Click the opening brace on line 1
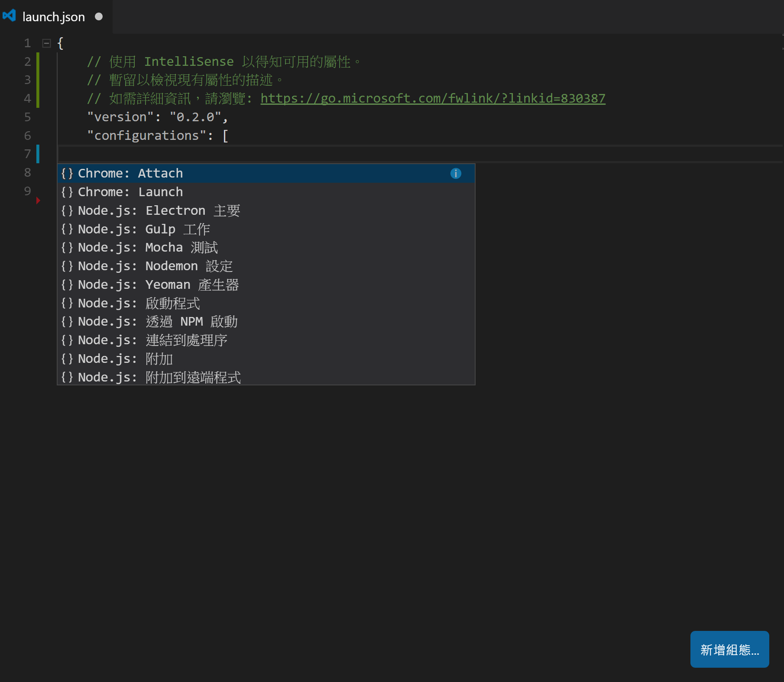 pos(60,43)
